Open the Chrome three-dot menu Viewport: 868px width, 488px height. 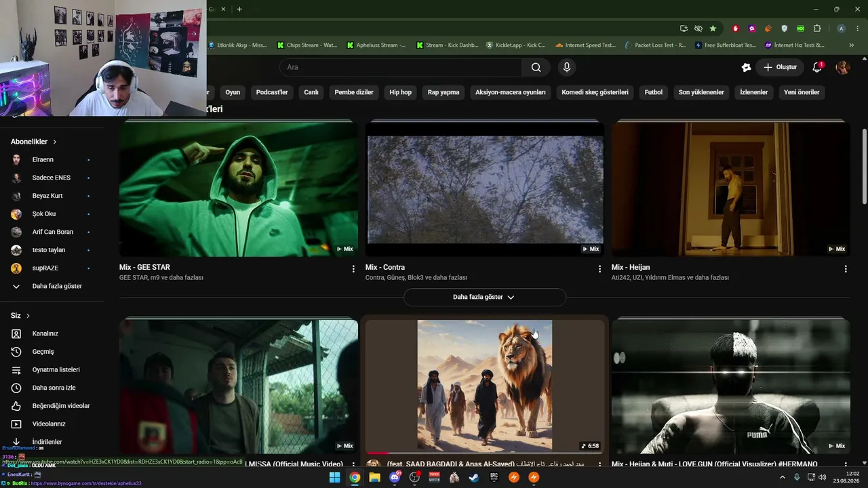coord(858,28)
